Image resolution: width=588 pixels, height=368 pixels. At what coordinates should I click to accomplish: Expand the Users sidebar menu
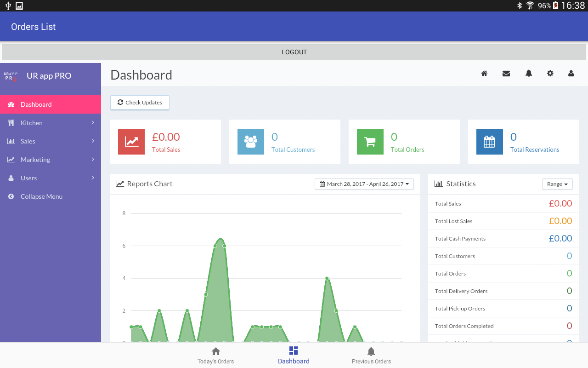click(x=51, y=178)
